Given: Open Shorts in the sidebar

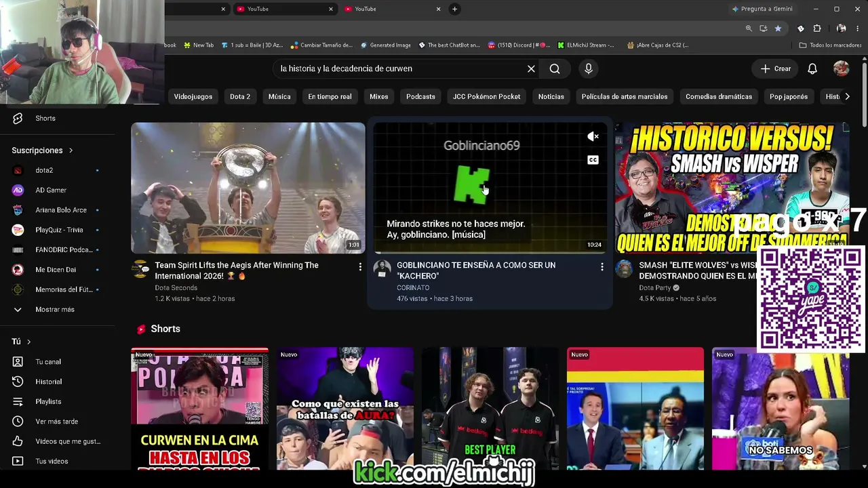Looking at the screenshot, I should pyautogui.click(x=45, y=119).
